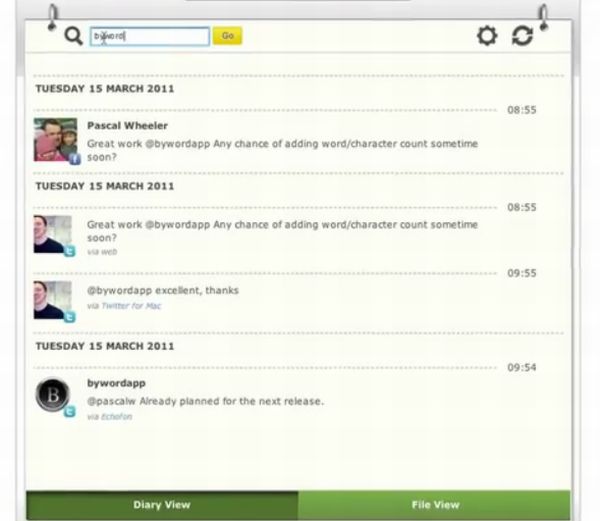This screenshot has width=600, height=521.
Task: Click the bywordapp name heading
Action: click(116, 383)
